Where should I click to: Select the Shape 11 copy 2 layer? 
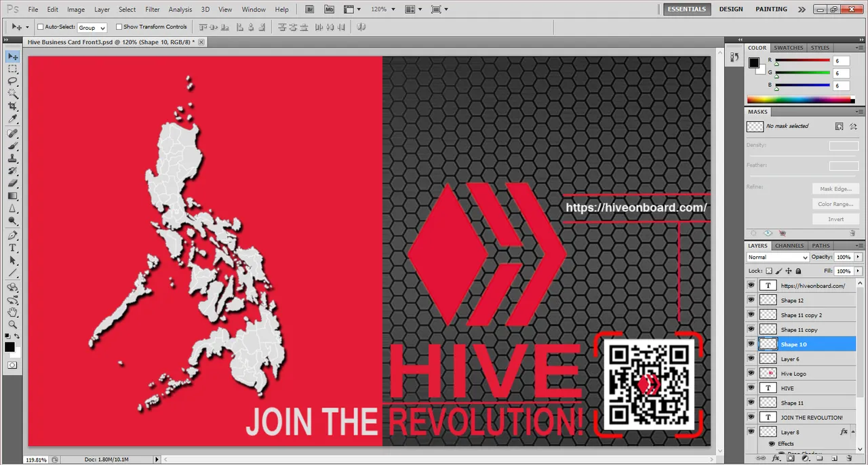point(800,315)
